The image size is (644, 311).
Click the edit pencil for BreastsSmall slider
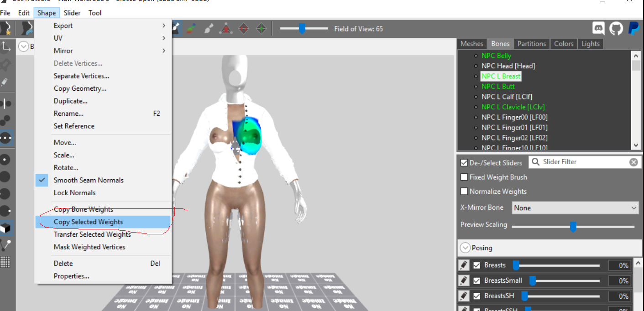(x=464, y=280)
